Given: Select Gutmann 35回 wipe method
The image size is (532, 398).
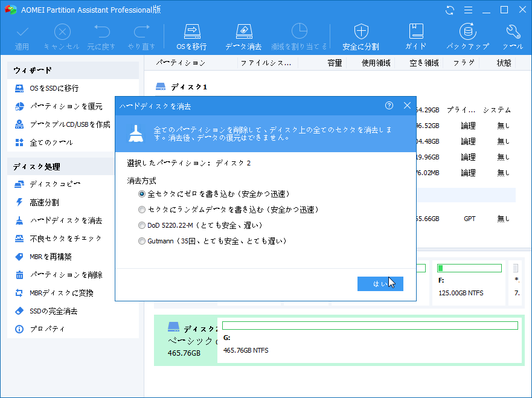Looking at the screenshot, I should pyautogui.click(x=142, y=241).
